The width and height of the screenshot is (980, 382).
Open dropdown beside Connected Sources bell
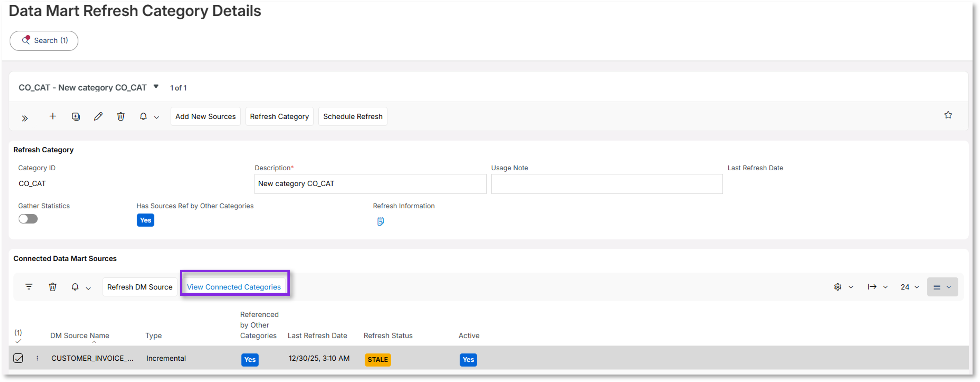[88, 288]
